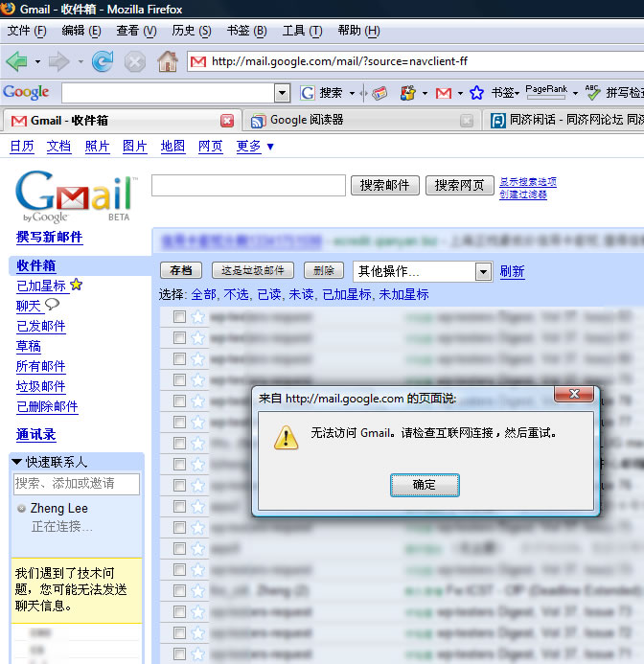Click the Gmail icon in Google Toolbar
This screenshot has height=664, width=644.
click(x=443, y=93)
